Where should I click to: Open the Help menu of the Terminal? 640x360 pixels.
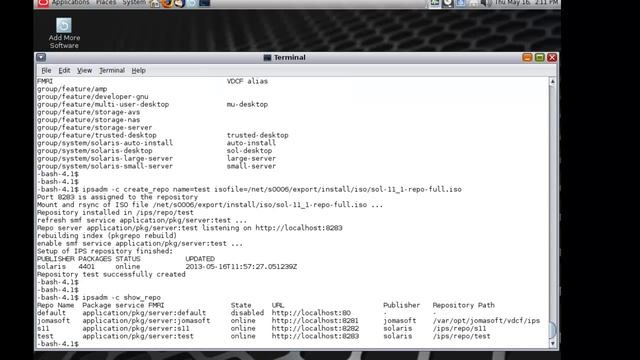click(x=138, y=71)
